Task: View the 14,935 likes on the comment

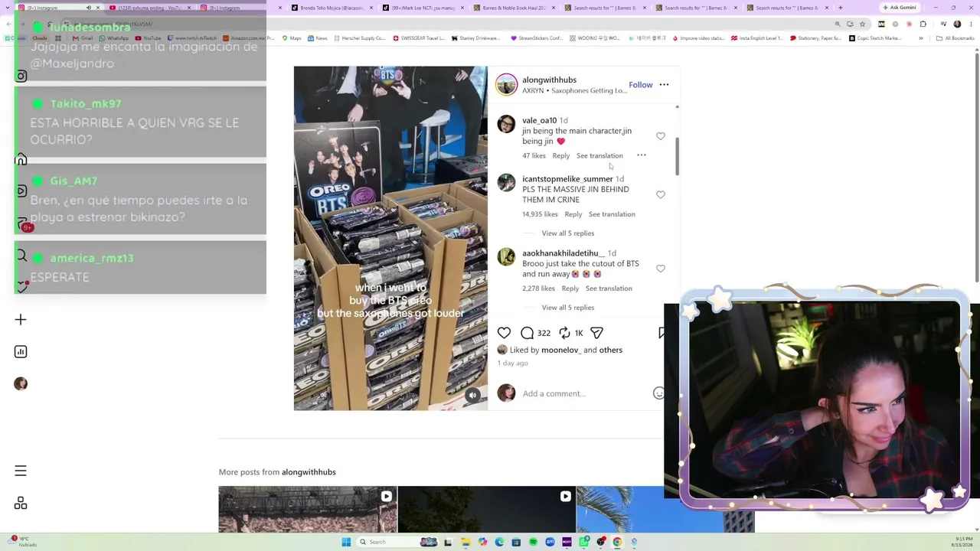Action: coord(540,214)
